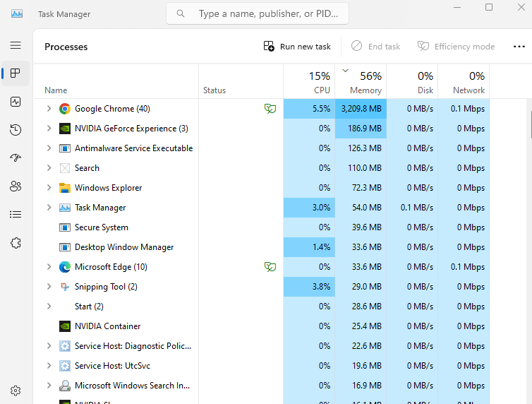Select the Start (2) process name
The width and height of the screenshot is (532, 404).
[89, 307]
